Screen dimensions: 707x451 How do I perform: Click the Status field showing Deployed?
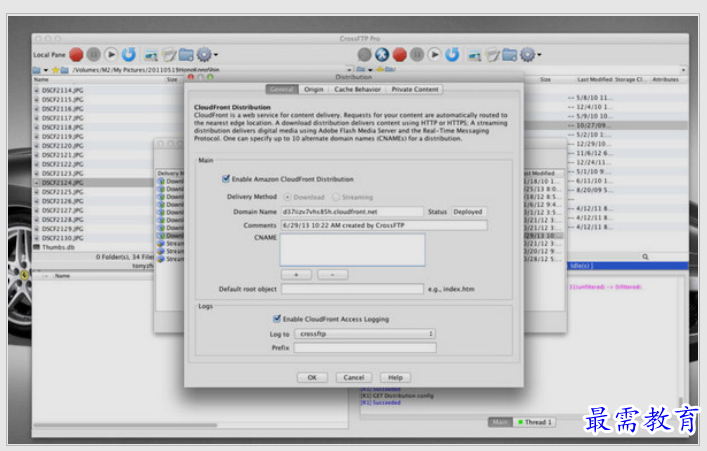point(469,212)
